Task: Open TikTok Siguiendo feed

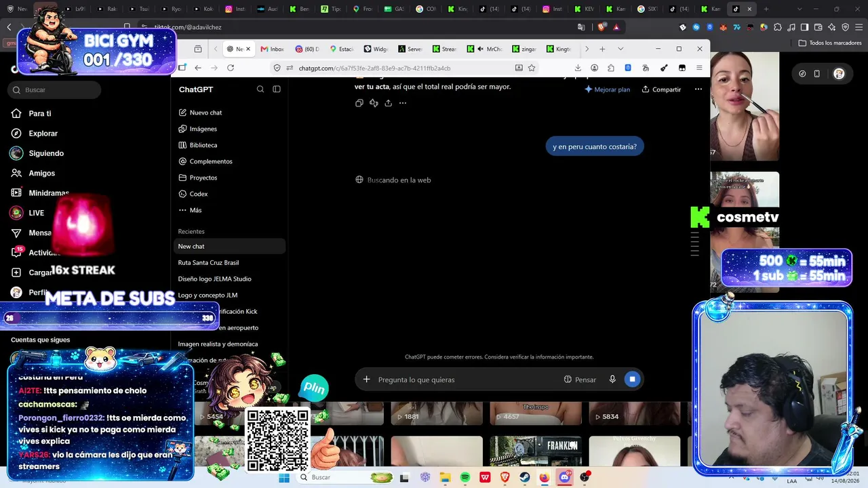Action: [46, 153]
